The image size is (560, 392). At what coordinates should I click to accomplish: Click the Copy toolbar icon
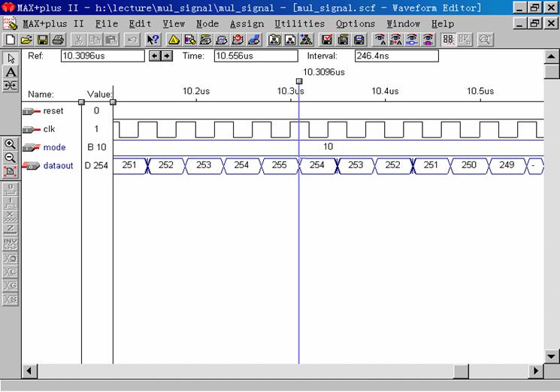(x=95, y=40)
